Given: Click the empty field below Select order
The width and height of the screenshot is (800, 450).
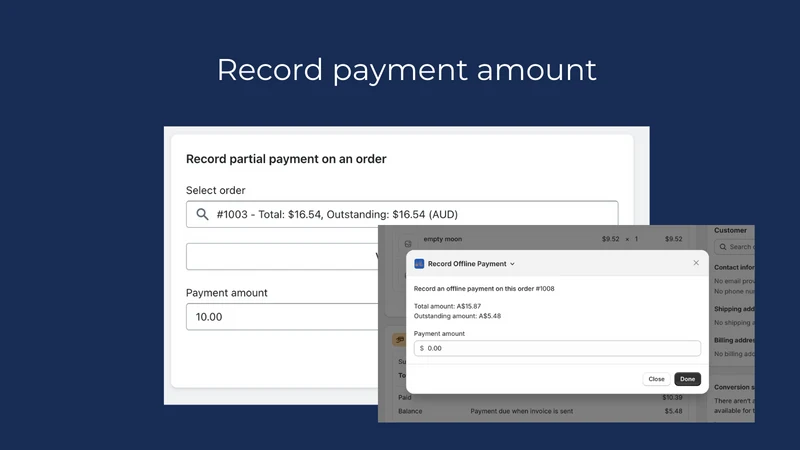Looking at the screenshot, I should coord(282,256).
